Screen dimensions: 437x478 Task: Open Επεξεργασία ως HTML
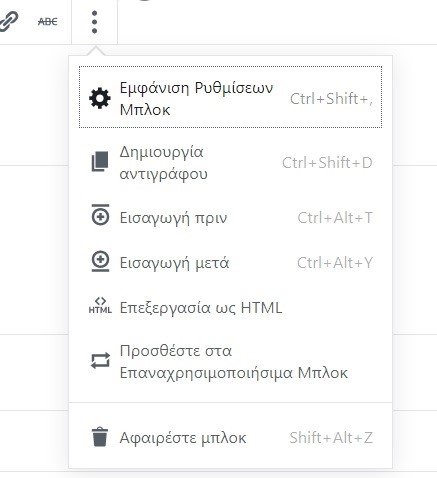pyautogui.click(x=230, y=307)
